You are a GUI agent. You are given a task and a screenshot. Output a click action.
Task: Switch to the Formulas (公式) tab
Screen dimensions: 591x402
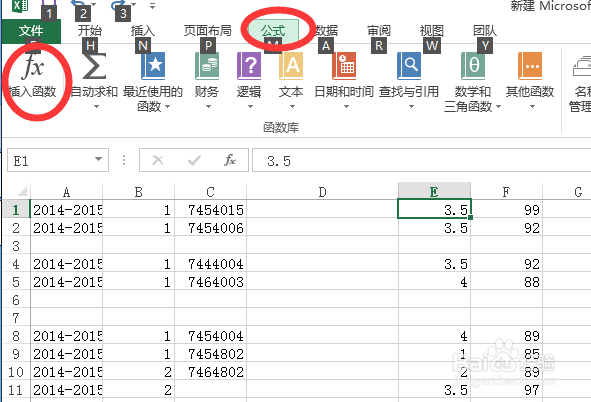point(273,31)
